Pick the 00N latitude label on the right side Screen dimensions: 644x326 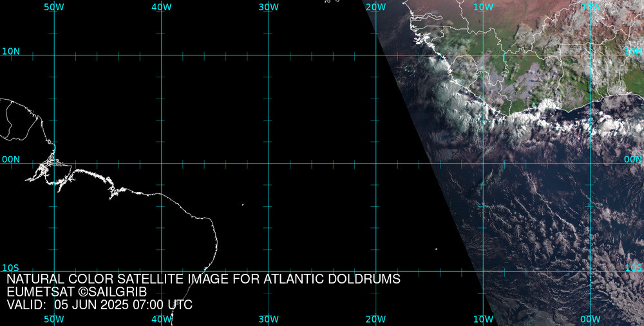633,159
